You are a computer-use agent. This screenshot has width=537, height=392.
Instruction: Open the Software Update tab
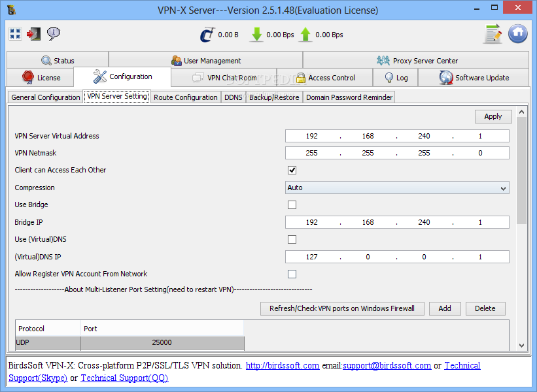(474, 78)
